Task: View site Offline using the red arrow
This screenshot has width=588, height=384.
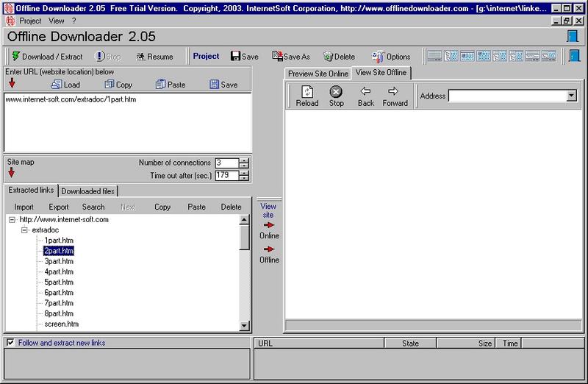Action: tap(269, 249)
